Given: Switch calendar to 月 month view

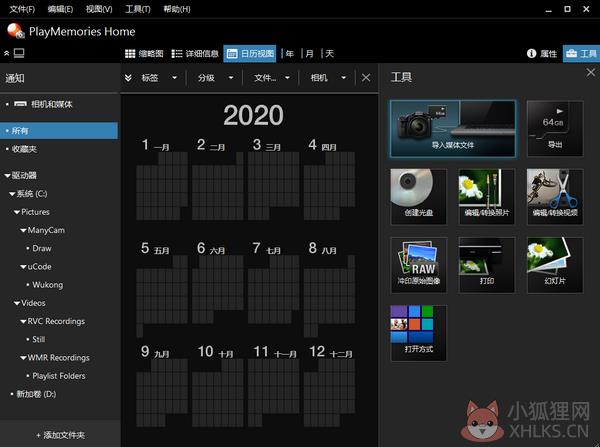Looking at the screenshot, I should pos(310,54).
